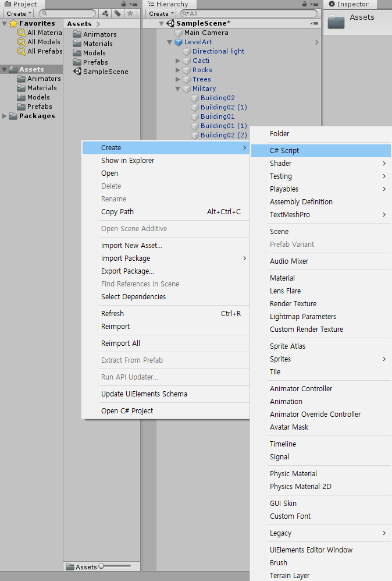Switch to the Inspector tab

point(350,4)
